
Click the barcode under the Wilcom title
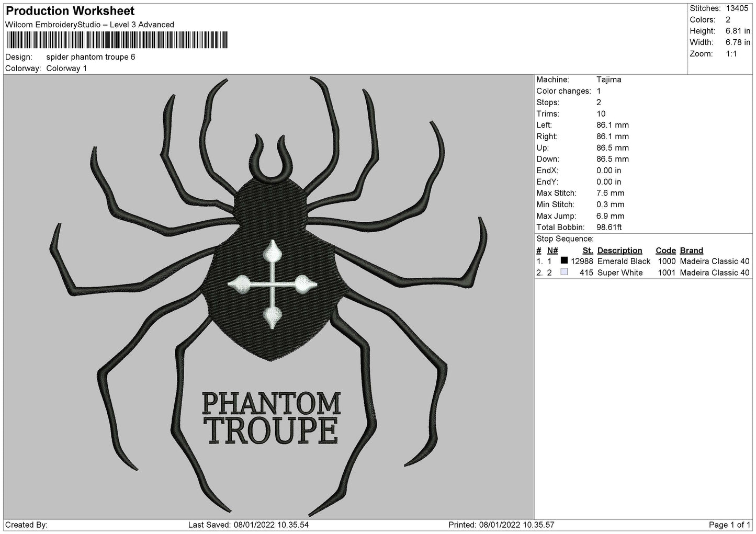117,40
